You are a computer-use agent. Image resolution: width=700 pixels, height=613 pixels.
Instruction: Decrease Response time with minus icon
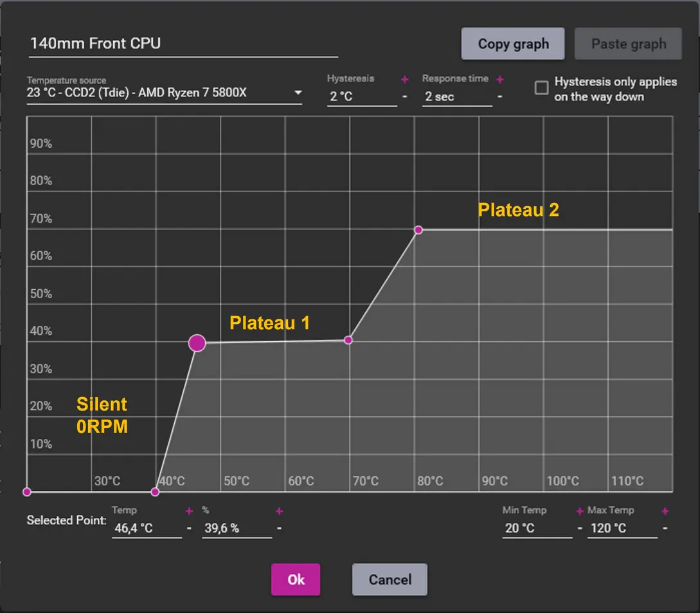[x=500, y=97]
